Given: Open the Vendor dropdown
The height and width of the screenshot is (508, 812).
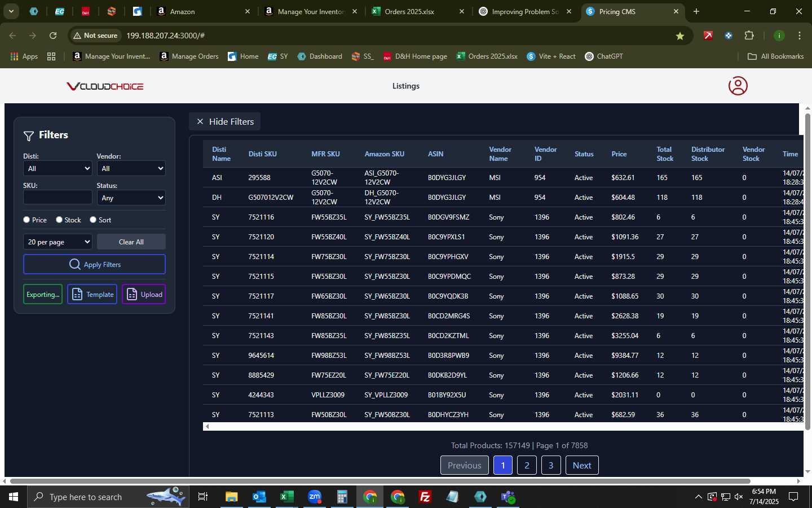Looking at the screenshot, I should point(131,168).
